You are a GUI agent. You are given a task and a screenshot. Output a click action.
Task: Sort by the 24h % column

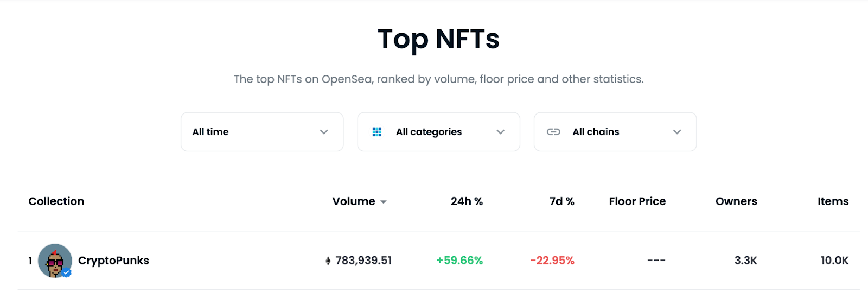(467, 201)
